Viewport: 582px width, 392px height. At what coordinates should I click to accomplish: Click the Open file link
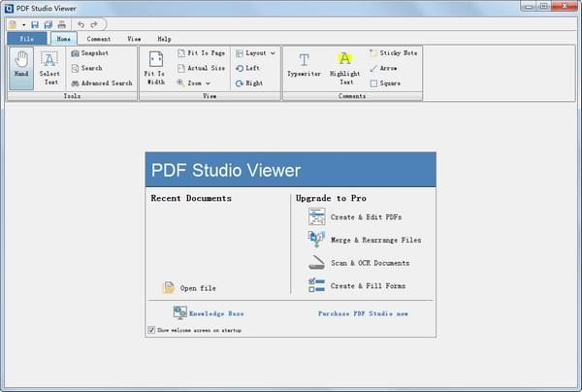point(197,288)
